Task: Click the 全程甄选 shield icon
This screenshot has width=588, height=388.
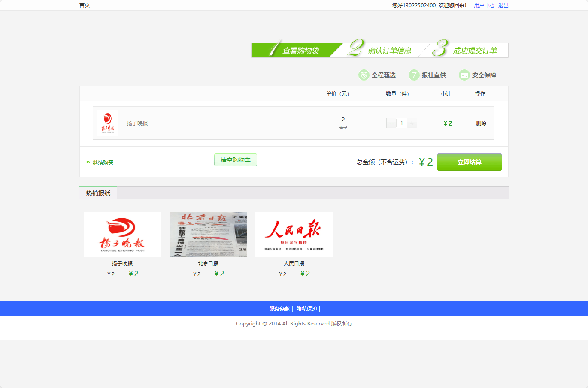Action: click(x=365, y=75)
